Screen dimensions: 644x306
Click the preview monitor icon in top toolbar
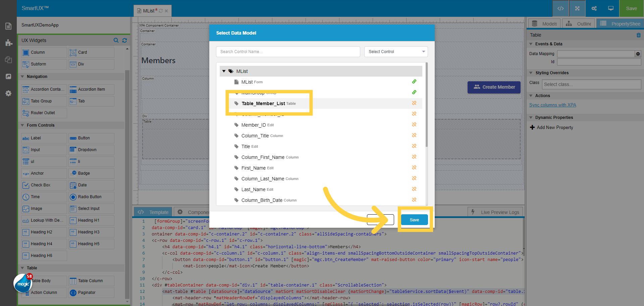[x=610, y=8]
